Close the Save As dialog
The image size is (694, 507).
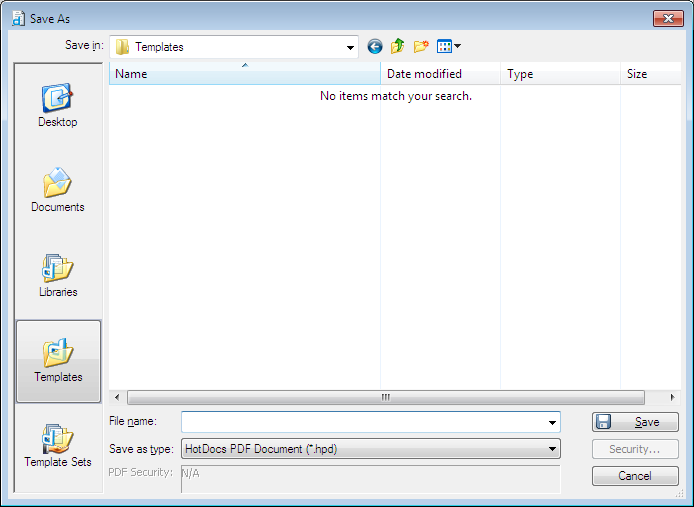tap(668, 19)
